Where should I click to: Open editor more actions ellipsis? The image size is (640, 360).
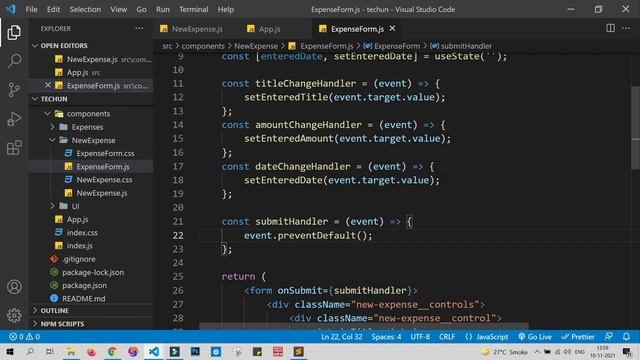pyautogui.click(x=626, y=28)
